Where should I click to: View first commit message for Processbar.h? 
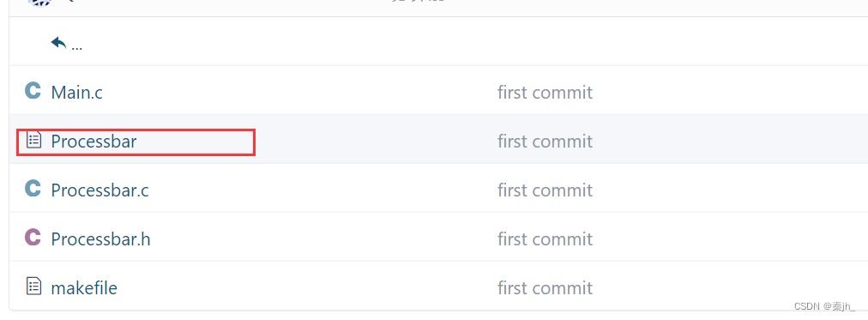click(x=545, y=238)
